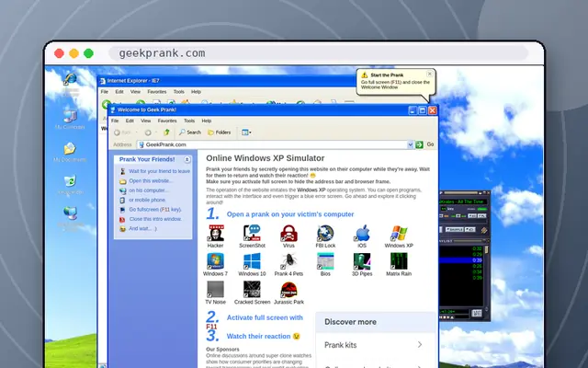This screenshot has height=368, width=588.
Task: Toggle the Winamp Shuffle button
Action: click(454, 229)
